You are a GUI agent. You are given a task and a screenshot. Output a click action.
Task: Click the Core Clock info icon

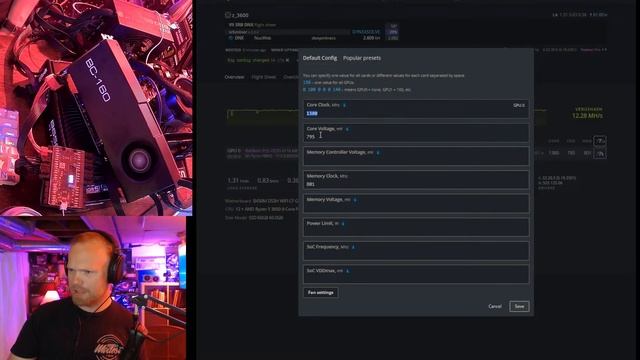(x=344, y=105)
